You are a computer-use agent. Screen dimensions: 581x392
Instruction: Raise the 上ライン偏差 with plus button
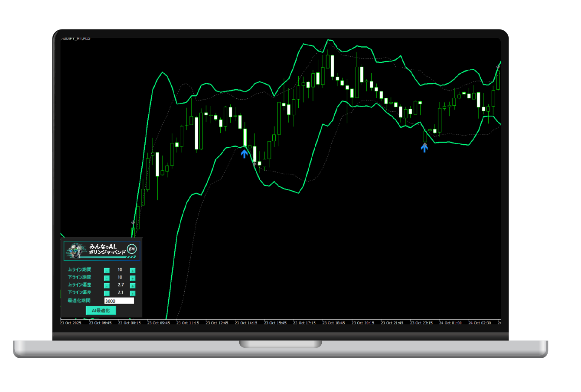133,285
